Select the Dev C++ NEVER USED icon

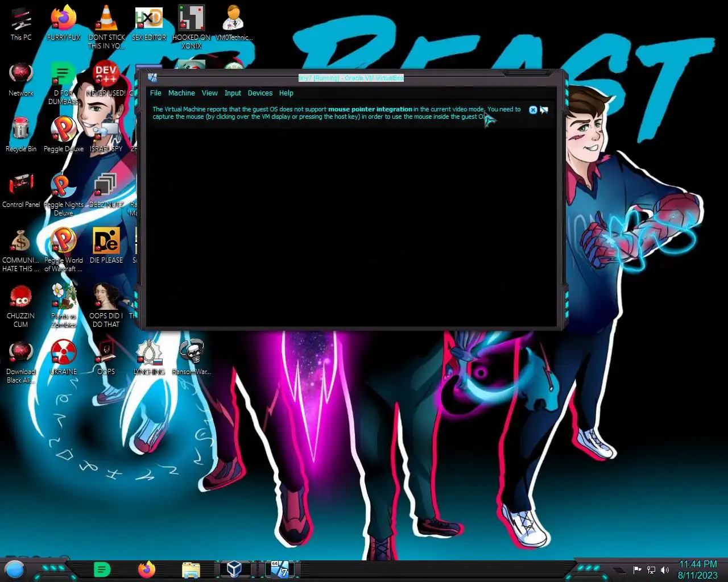(106, 80)
